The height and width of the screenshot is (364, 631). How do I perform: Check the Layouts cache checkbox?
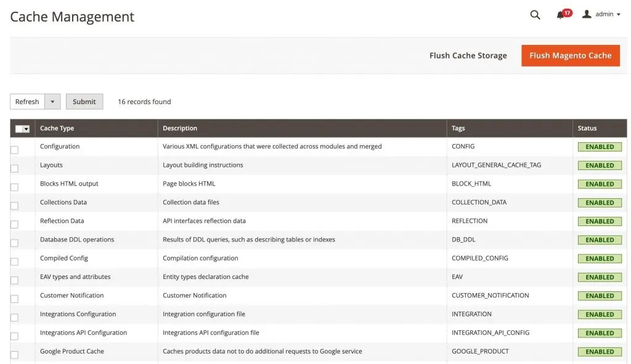tap(14, 168)
